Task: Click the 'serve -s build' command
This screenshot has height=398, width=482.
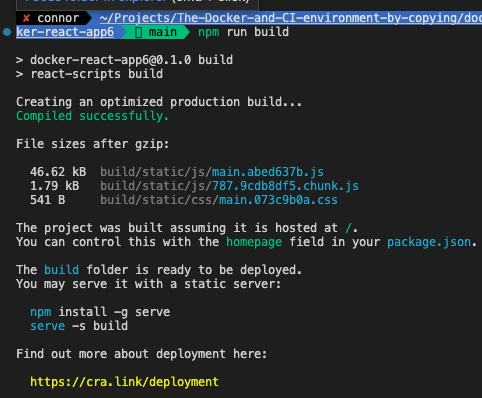Action: pyautogui.click(x=79, y=326)
